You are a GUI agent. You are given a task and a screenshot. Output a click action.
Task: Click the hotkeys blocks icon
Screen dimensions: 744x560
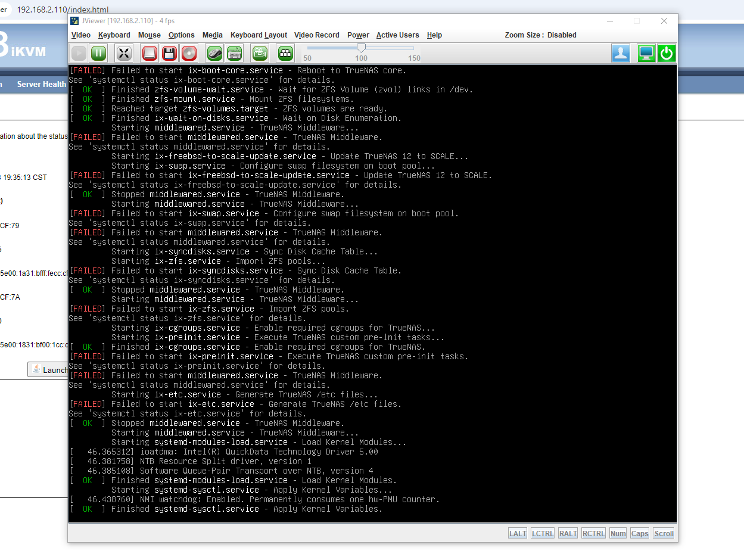[286, 53]
